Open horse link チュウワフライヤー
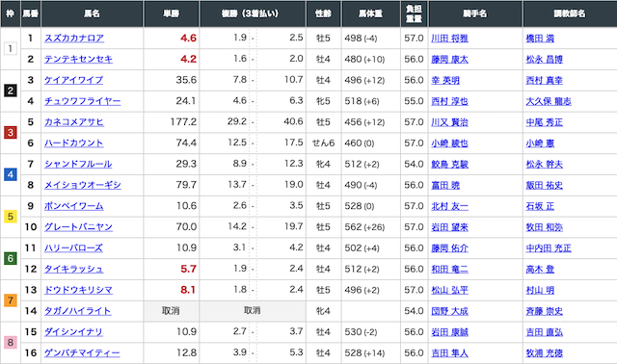The image size is (617, 364). [82, 101]
